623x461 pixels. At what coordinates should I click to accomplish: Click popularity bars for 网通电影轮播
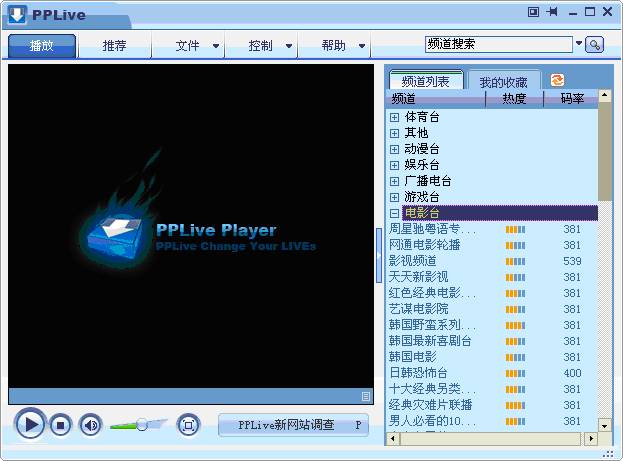coord(515,246)
